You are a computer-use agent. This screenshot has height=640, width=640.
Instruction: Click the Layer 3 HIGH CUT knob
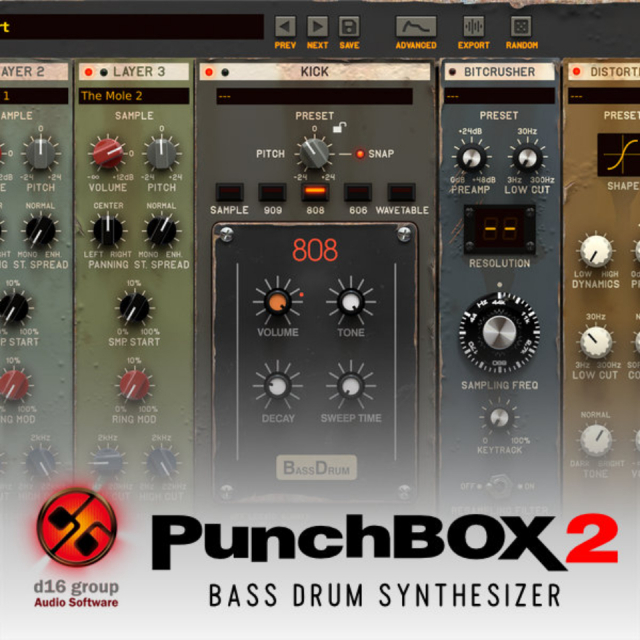coord(162,462)
